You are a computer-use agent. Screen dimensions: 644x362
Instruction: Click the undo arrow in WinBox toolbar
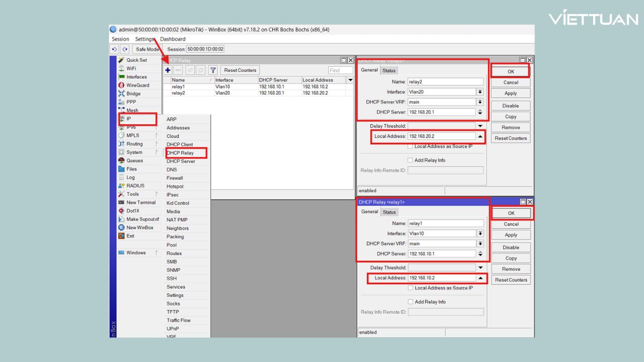click(114, 49)
